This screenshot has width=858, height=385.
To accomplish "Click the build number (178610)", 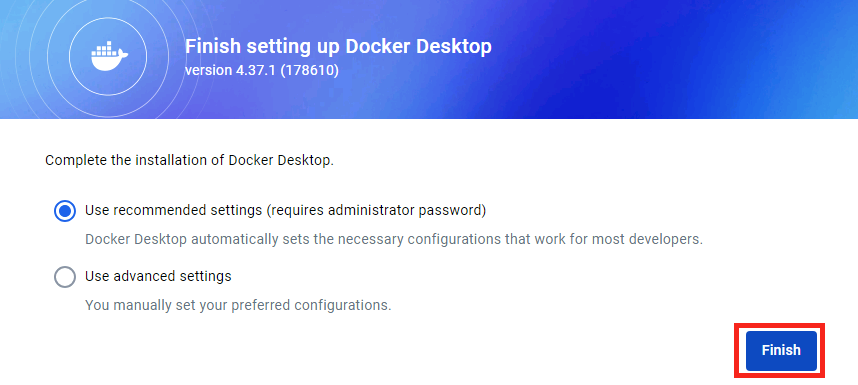I will [x=309, y=71].
